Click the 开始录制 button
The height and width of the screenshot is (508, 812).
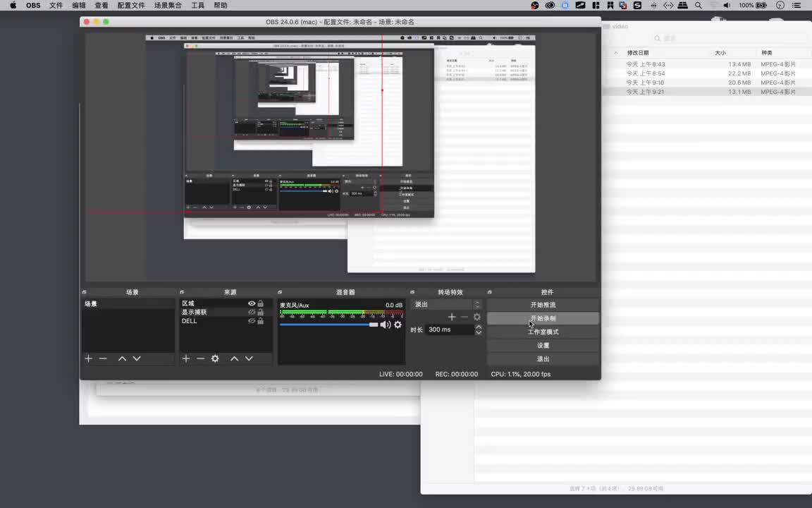543,318
